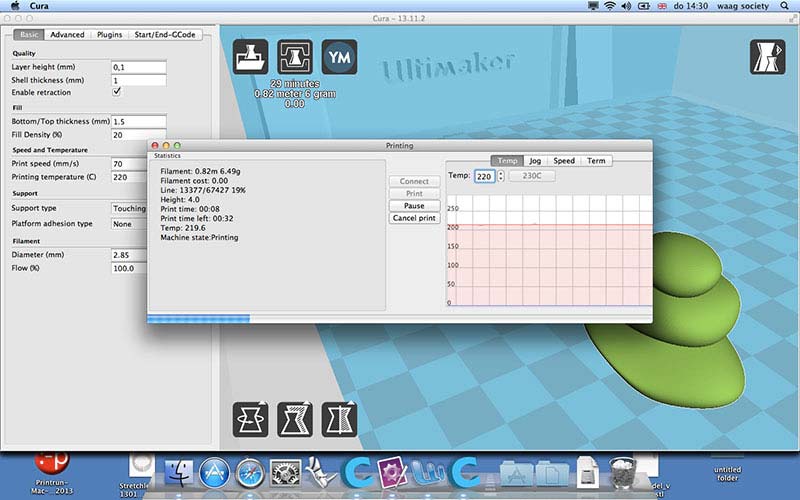Click the temperature graph in Printing window
The image size is (800, 500).
coord(549,251)
